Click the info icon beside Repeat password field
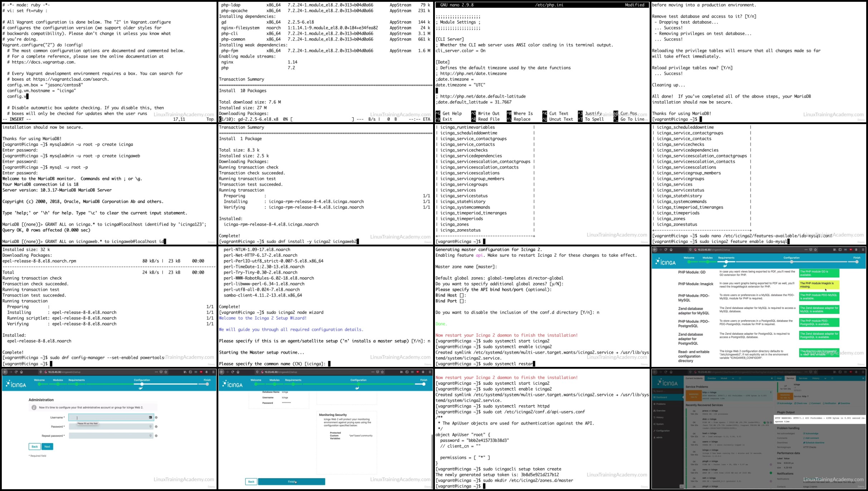Viewport: 868px width, 491px height. [x=156, y=436]
